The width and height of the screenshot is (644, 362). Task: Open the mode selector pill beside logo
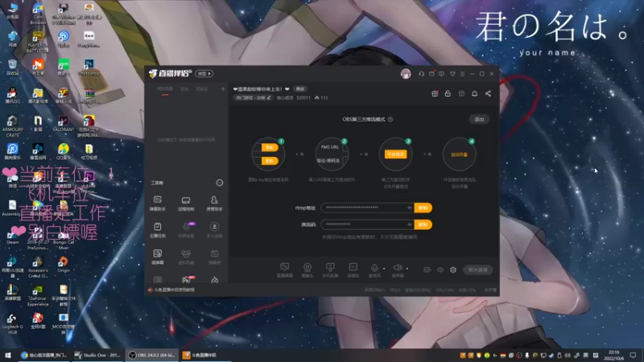coord(204,74)
